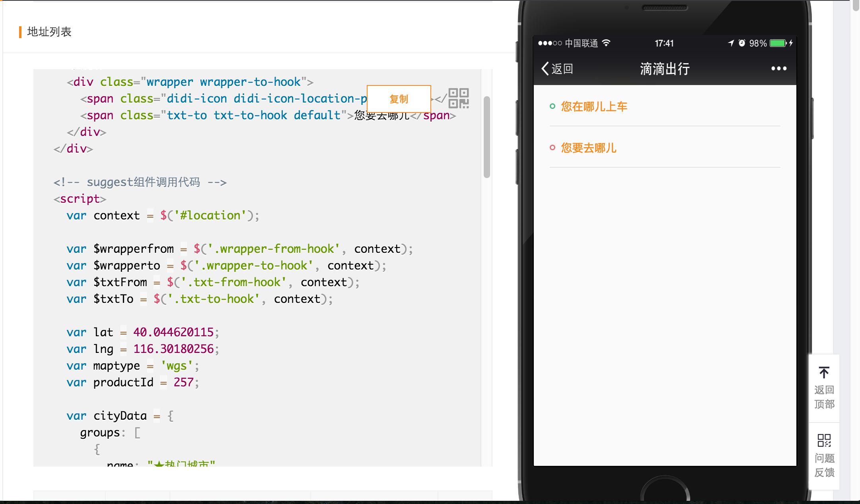The height and width of the screenshot is (504, 860).
Task: Click the latitude value 40.044620115
Action: [x=173, y=332]
